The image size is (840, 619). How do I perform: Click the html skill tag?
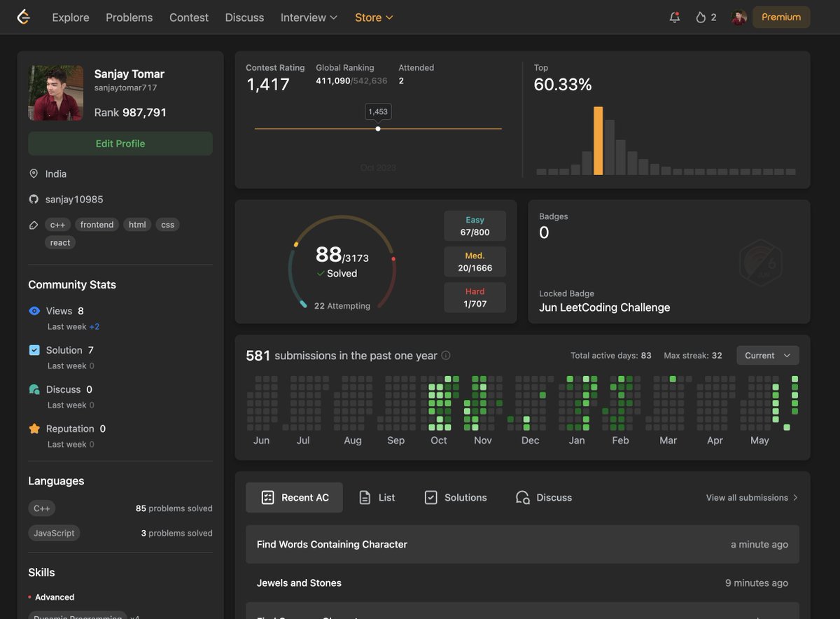[x=137, y=225]
